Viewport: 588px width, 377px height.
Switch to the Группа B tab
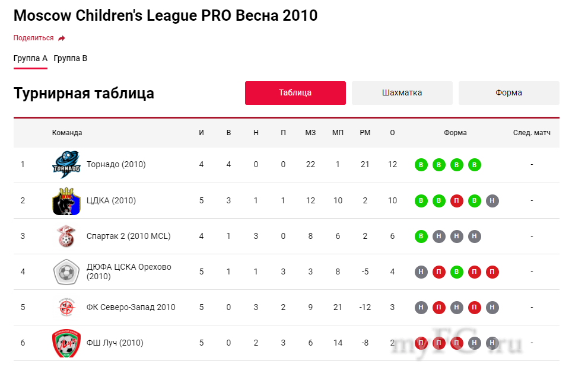coord(71,58)
